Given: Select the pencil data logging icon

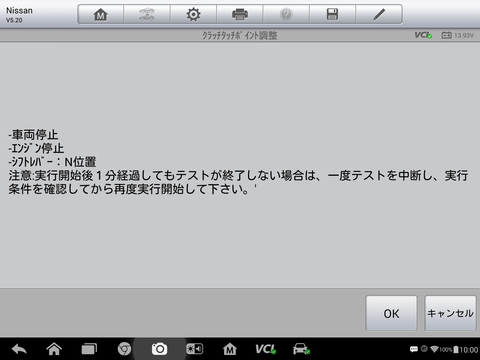Looking at the screenshot, I should tap(379, 14).
